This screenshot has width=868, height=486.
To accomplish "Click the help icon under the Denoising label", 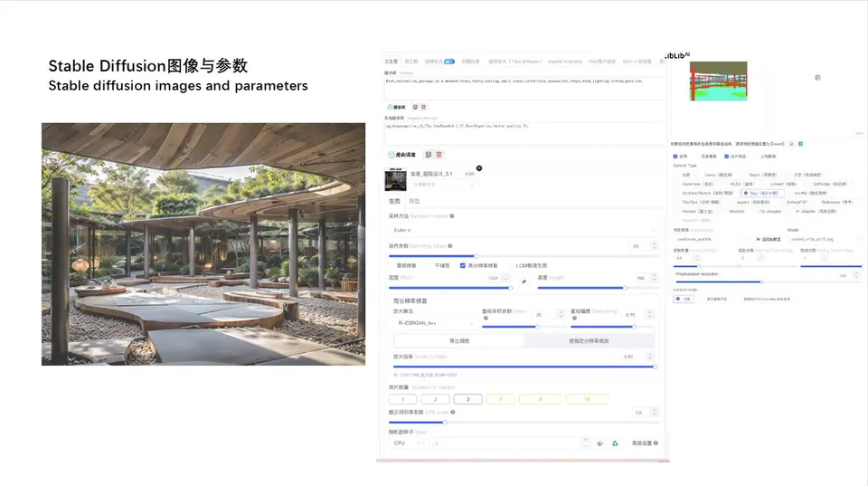I will click(574, 318).
